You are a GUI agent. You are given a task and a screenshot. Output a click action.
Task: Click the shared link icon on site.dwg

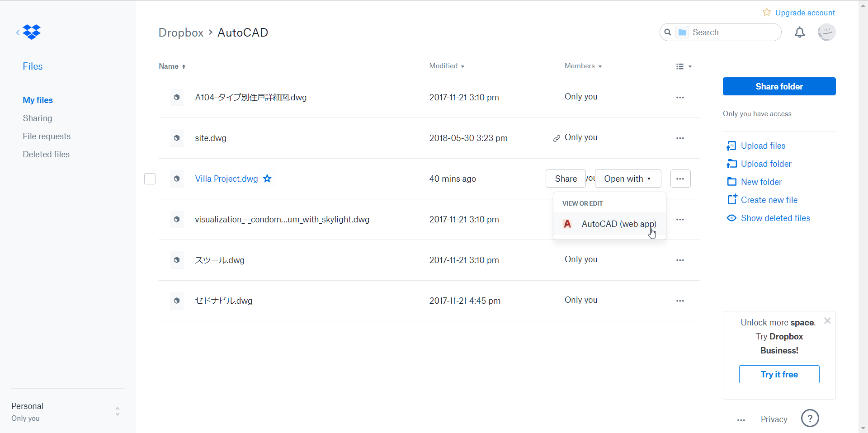pos(557,138)
